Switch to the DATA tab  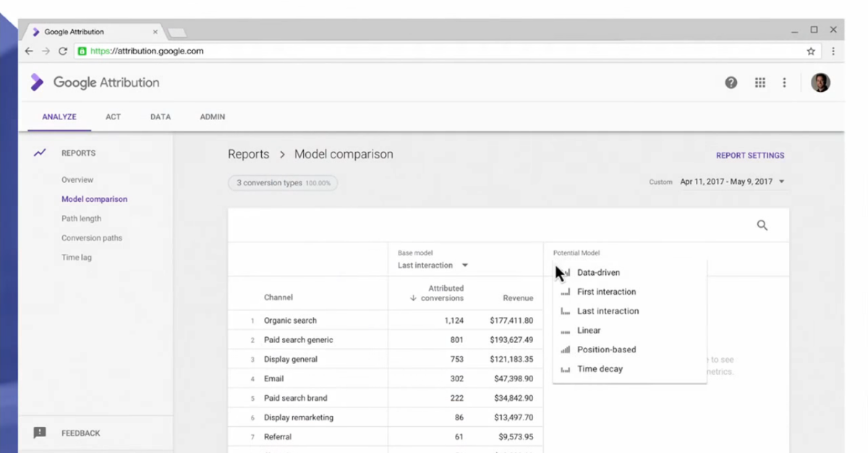point(161,117)
